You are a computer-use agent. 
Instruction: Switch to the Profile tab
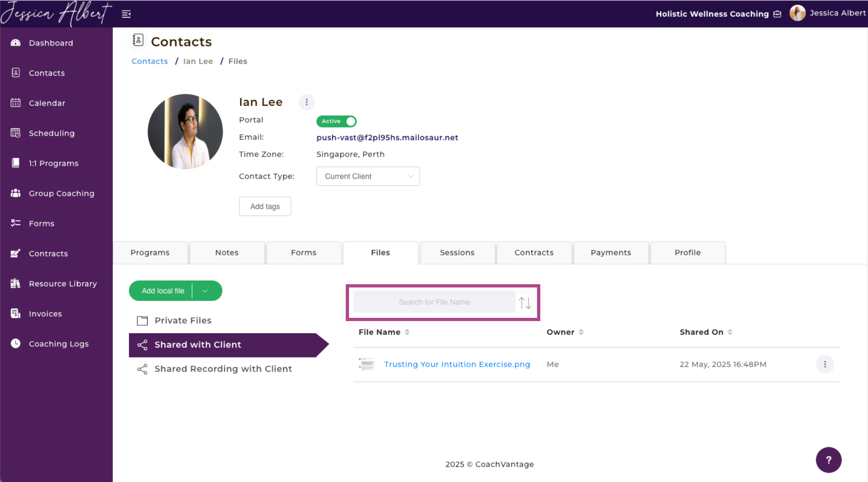click(688, 253)
